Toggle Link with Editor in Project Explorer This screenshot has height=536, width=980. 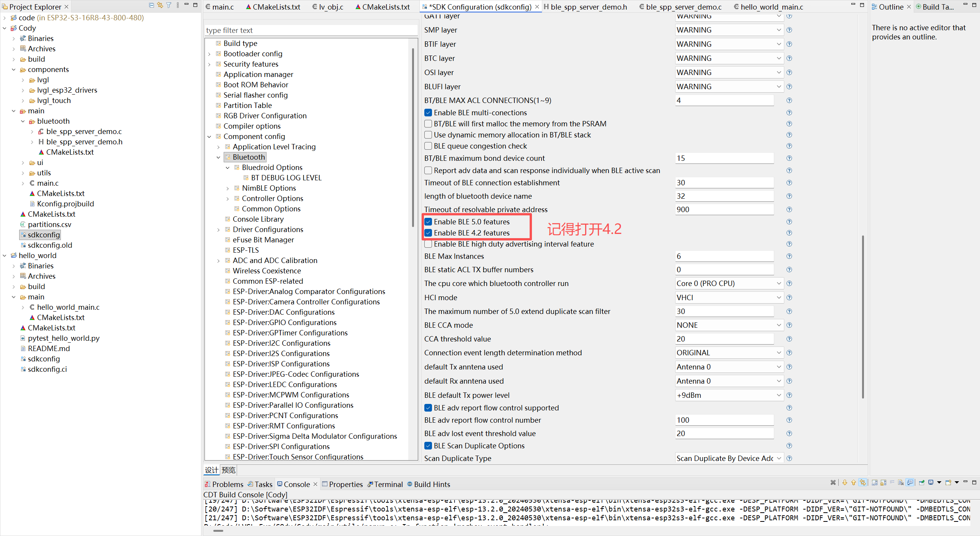point(160,5)
